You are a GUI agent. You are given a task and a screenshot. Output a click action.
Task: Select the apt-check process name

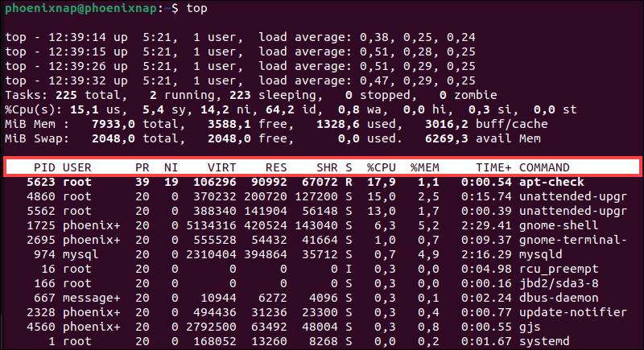coord(551,182)
